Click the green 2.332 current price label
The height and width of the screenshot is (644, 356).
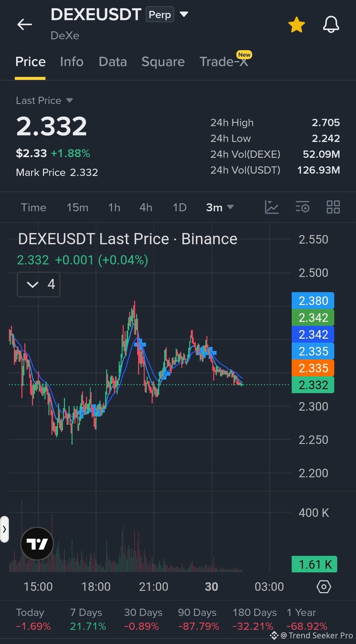point(313,385)
